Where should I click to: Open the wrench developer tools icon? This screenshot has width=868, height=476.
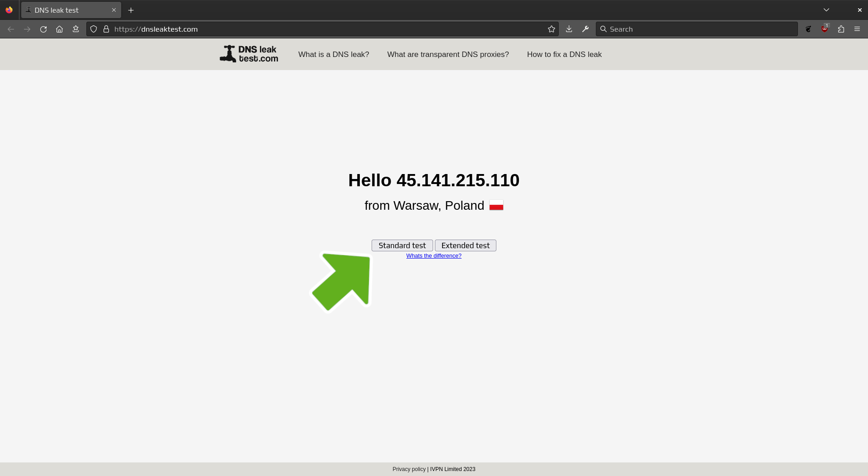coord(585,29)
